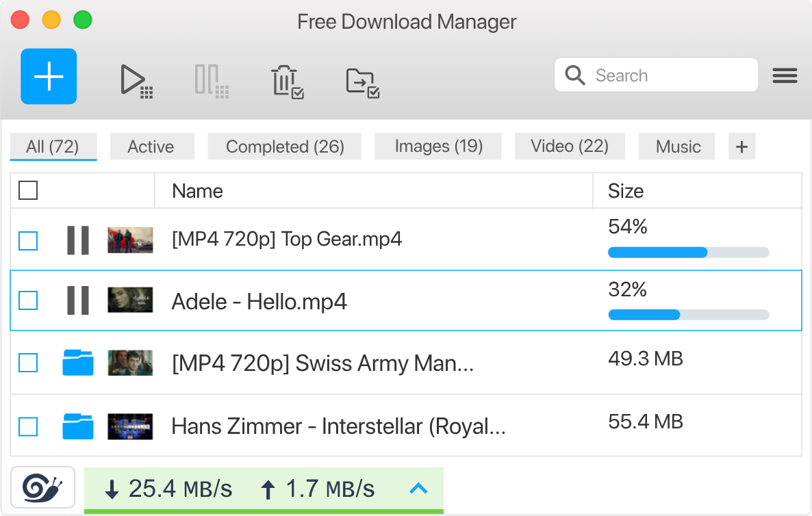Viewport: 812px width, 516px height.
Task: Click the move selected files folder icon
Action: click(362, 81)
